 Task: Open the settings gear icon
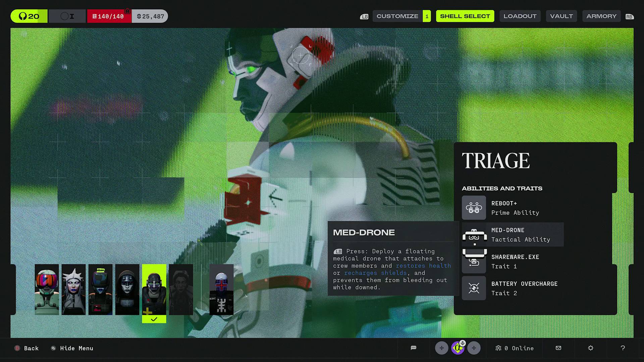[590, 348]
